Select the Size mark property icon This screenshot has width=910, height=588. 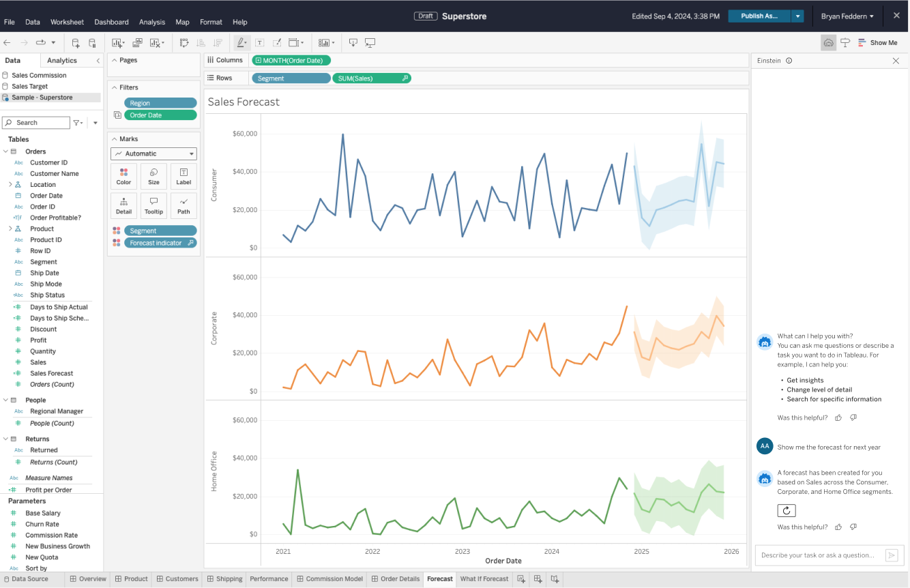tap(153, 176)
